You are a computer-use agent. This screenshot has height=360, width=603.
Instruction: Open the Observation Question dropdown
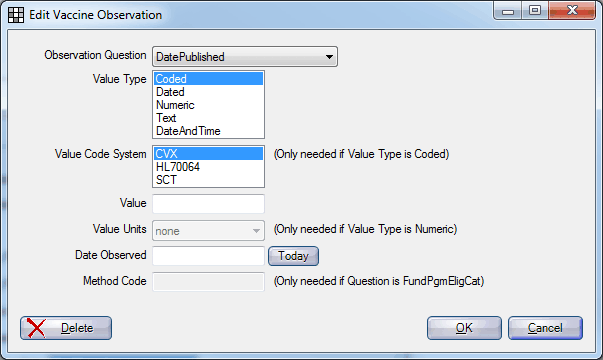pyautogui.click(x=245, y=57)
